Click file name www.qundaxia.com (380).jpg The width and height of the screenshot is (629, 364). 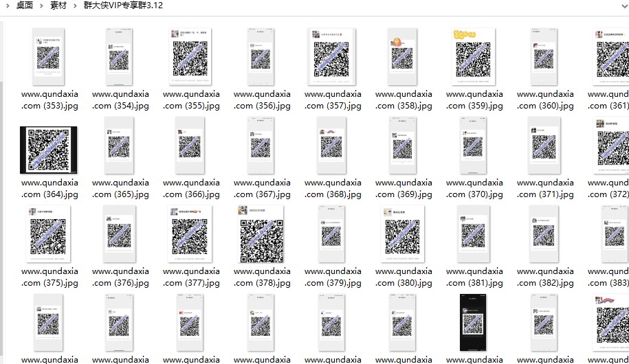(404, 277)
